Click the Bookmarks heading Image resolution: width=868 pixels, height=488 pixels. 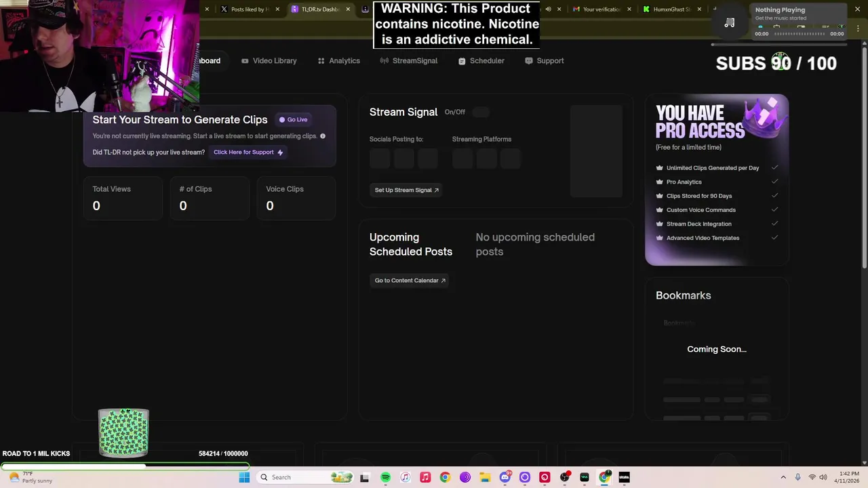point(684,296)
